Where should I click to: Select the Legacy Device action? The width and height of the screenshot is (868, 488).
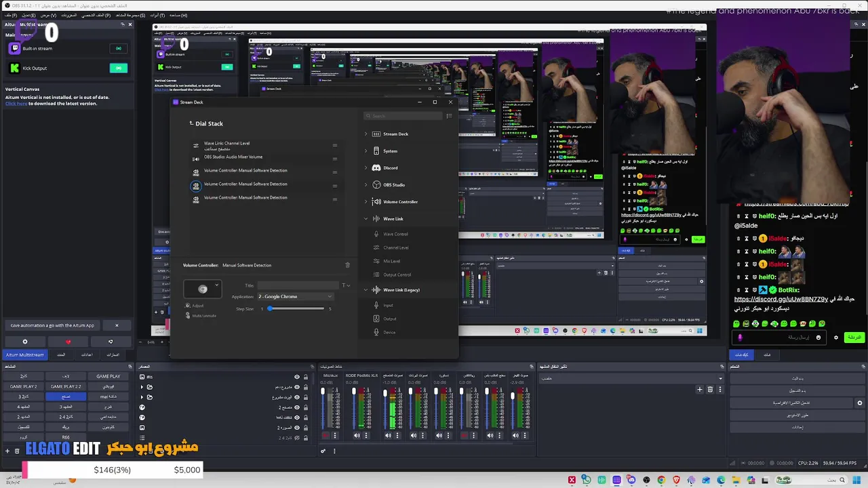click(x=389, y=333)
